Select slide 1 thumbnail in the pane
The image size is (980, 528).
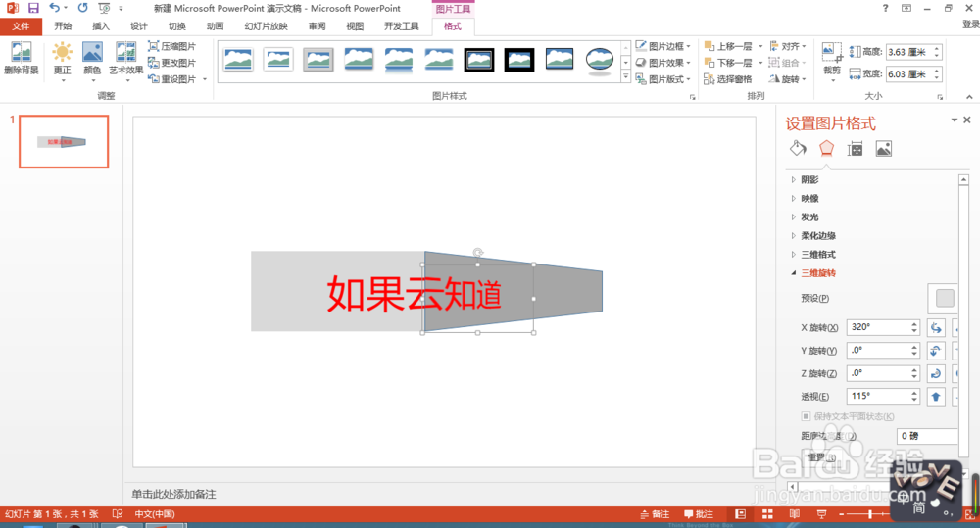(x=64, y=141)
